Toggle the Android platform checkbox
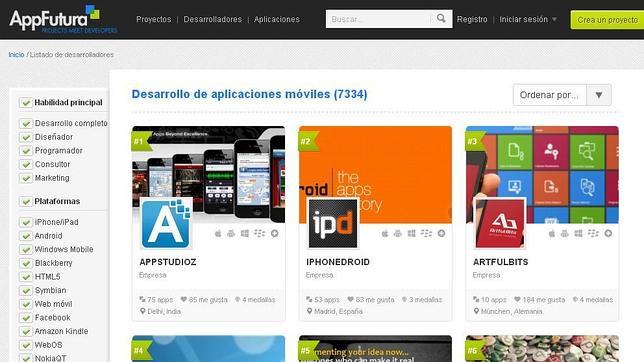This screenshot has height=362, width=644. point(25,236)
